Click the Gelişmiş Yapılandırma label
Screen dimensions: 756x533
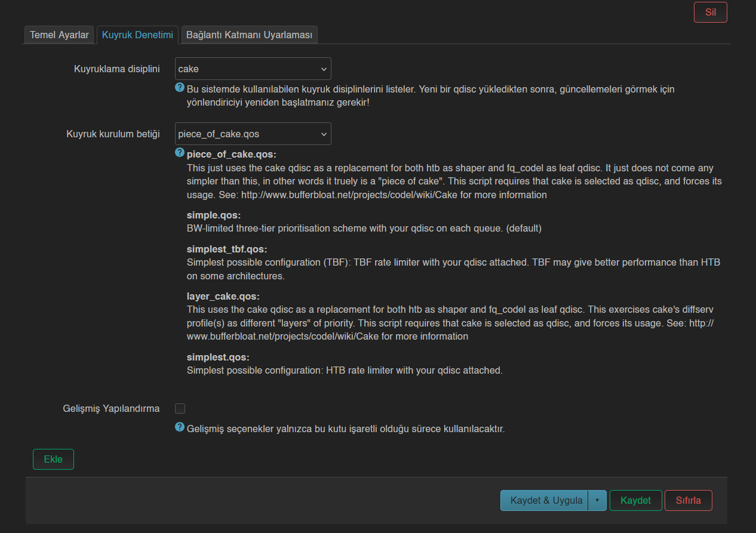click(111, 409)
